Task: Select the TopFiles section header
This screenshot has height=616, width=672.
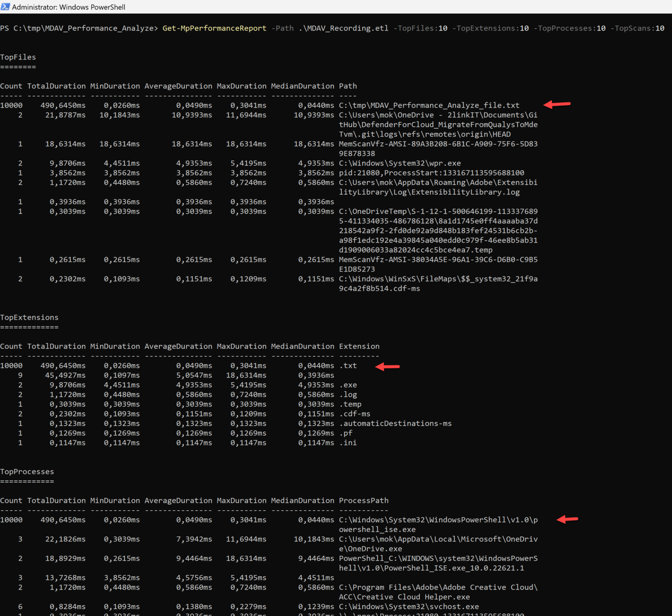Action: point(18,57)
